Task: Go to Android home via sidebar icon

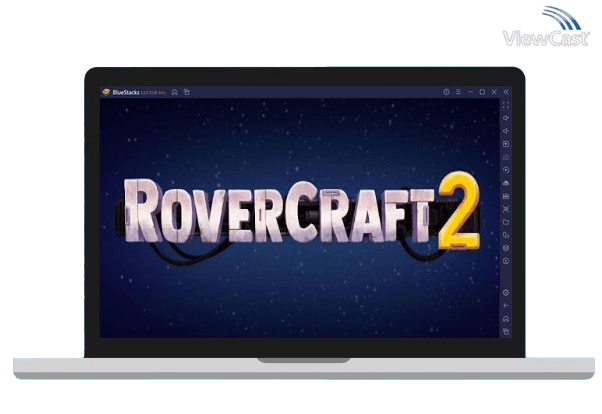Action: click(x=506, y=319)
